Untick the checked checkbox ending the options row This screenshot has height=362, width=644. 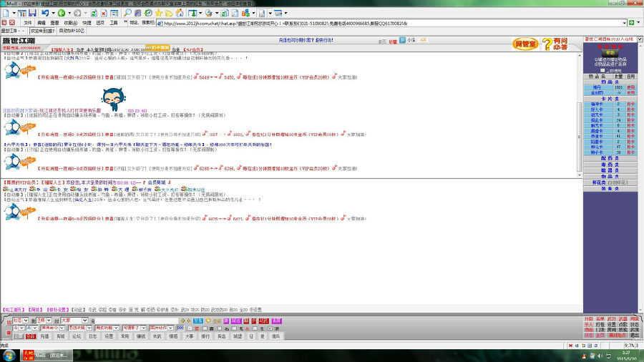[x=270, y=328]
